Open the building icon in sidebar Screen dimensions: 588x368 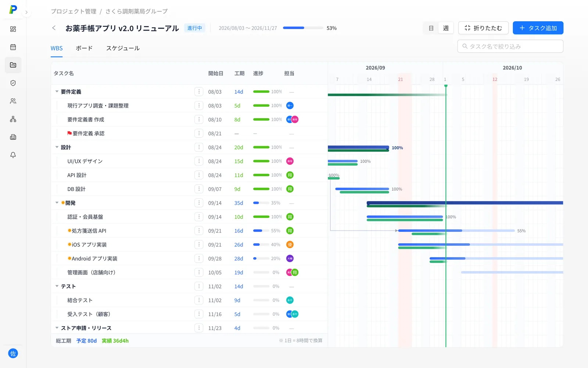(x=13, y=137)
